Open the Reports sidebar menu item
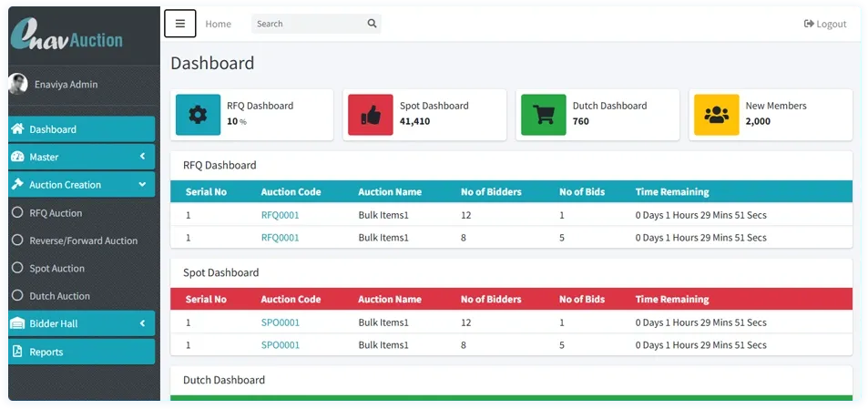868x409 pixels. click(82, 352)
